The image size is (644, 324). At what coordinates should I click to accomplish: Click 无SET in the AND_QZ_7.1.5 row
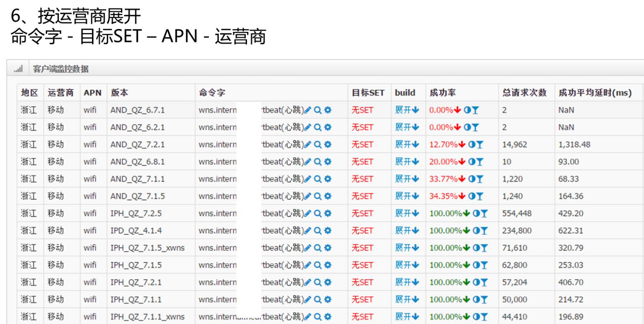click(x=362, y=196)
